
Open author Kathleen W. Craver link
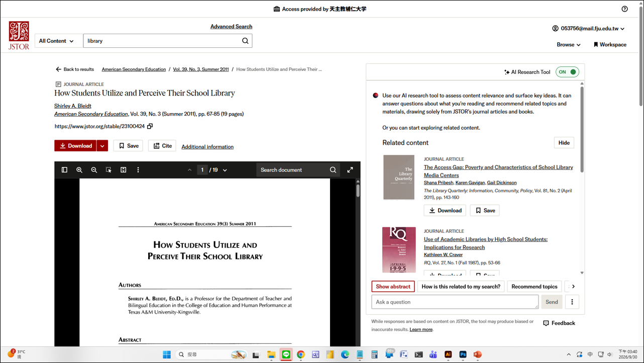[443, 255]
